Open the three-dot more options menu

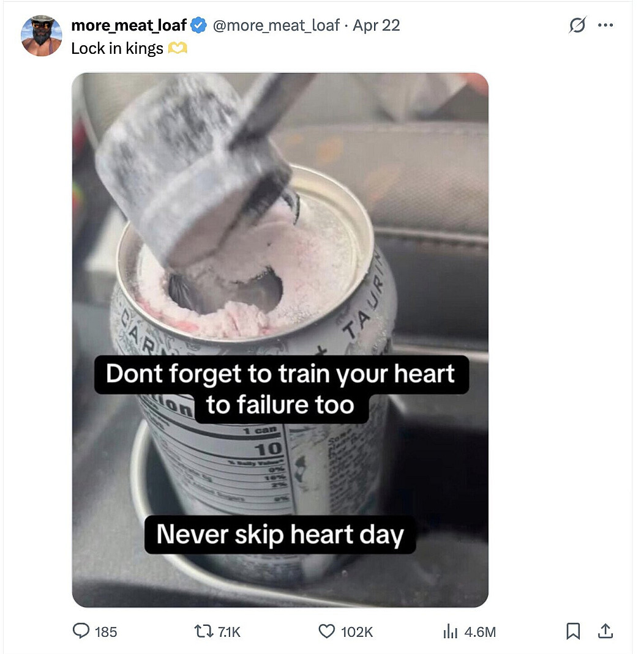(x=605, y=26)
